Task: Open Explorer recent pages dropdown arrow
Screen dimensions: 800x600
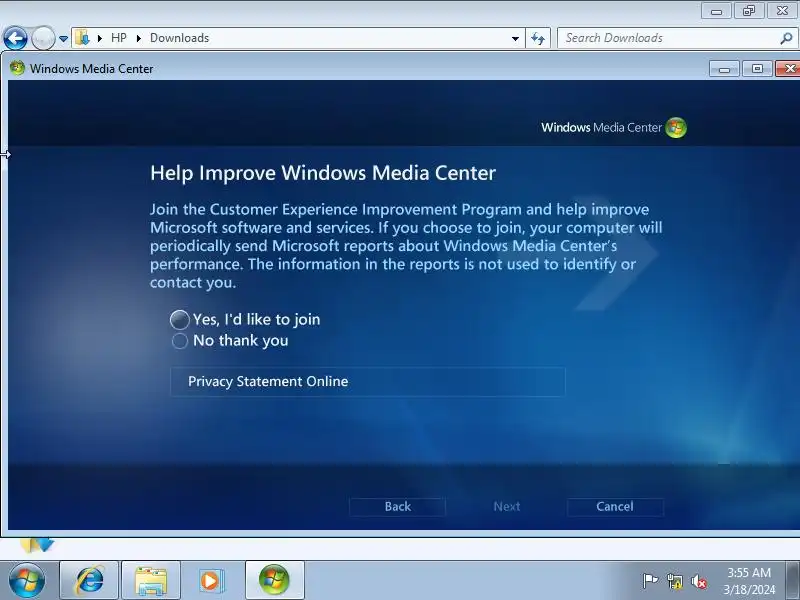Action: [63, 39]
